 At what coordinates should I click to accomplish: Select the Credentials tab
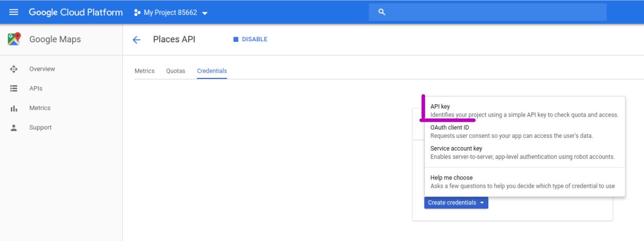coord(212,71)
